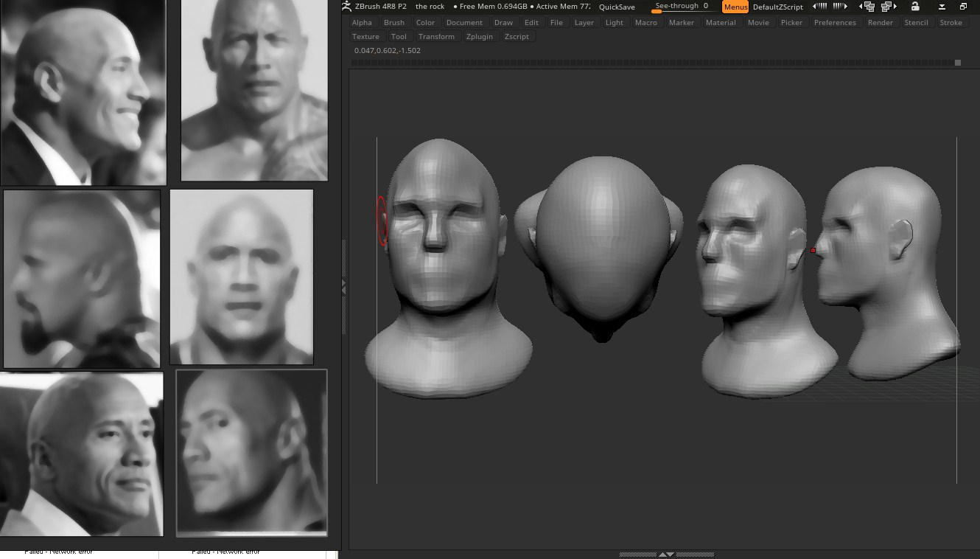Open the Light menu
This screenshot has width=980, height=559.
click(x=615, y=23)
